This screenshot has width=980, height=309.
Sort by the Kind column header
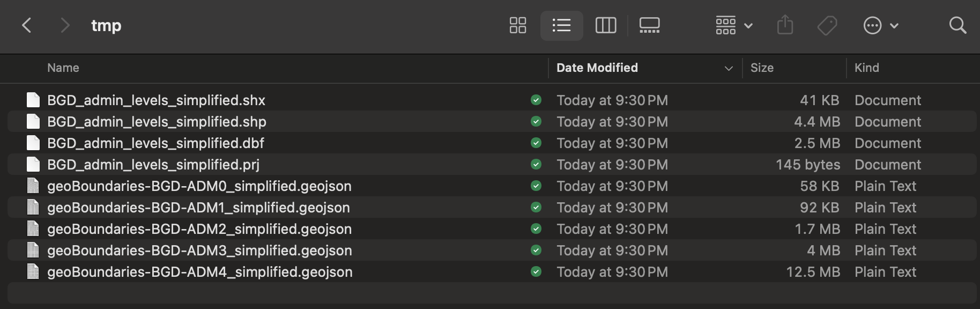tap(866, 68)
